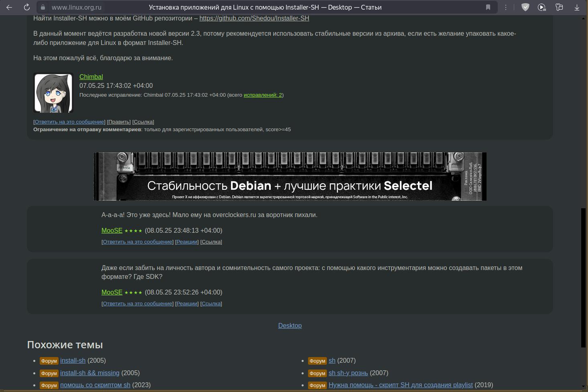The width and height of the screenshot is (588, 392).
Task: Reply to the MooSE comment from 23:48:13
Action: [x=138, y=242]
